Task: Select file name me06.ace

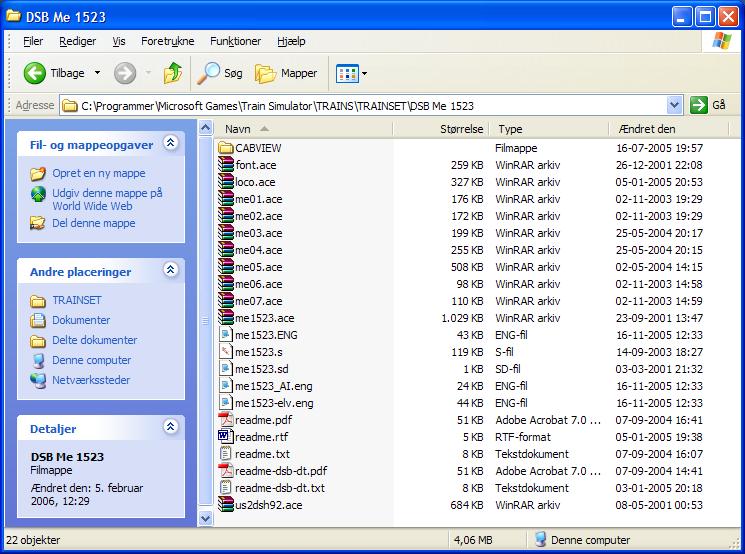Action: 258,284
